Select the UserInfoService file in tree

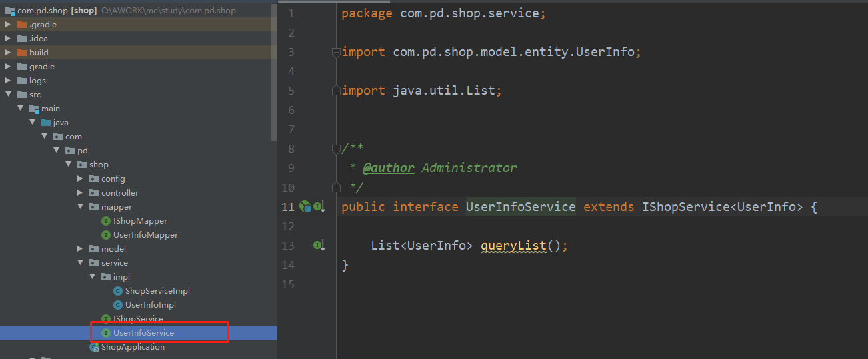click(x=143, y=332)
